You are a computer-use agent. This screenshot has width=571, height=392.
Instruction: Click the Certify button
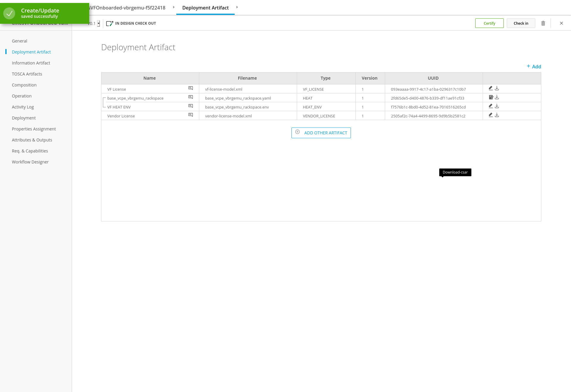(489, 23)
